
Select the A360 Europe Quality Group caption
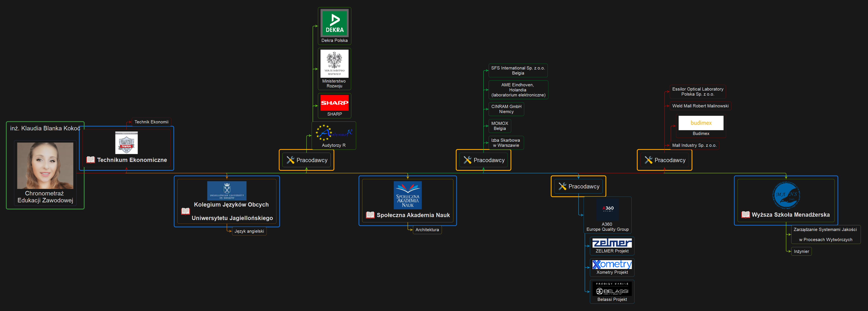tap(608, 227)
